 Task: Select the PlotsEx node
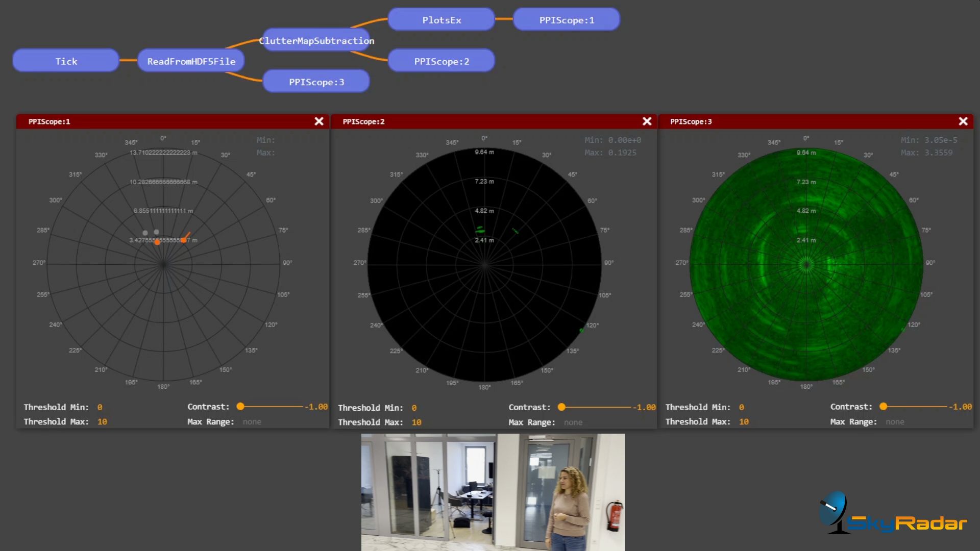441,19
